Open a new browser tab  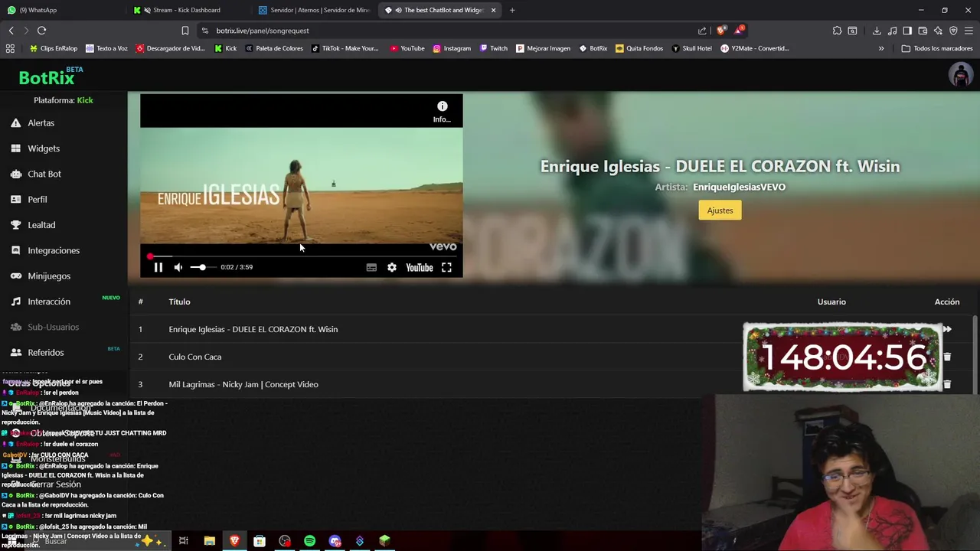point(512,10)
